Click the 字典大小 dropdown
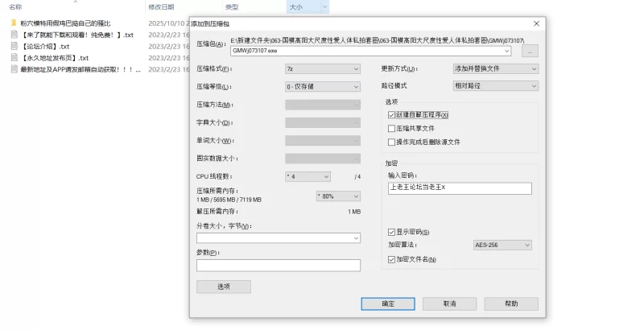 [323, 122]
